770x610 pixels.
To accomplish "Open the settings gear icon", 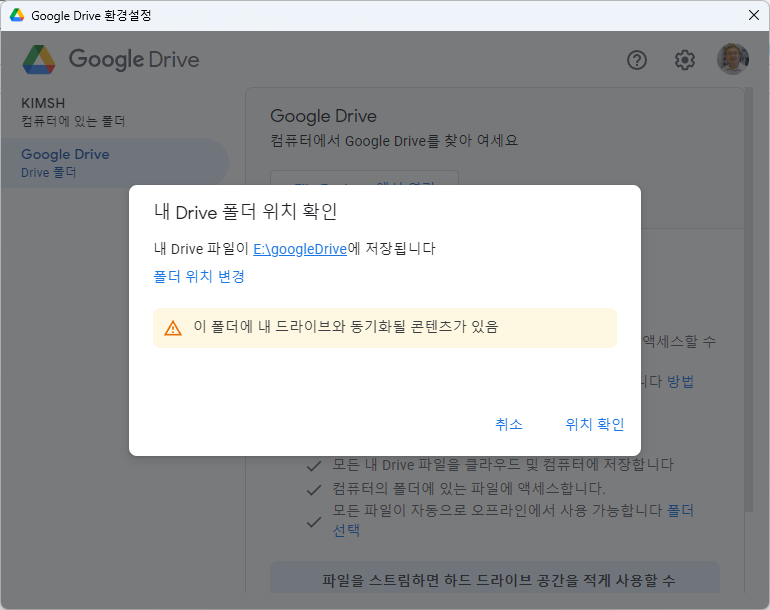I will click(x=684, y=60).
